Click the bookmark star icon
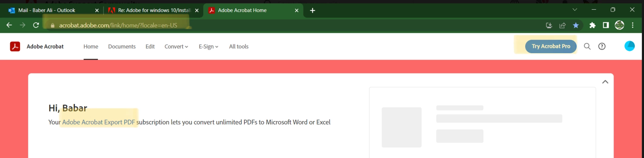This screenshot has height=158, width=644. 576,25
